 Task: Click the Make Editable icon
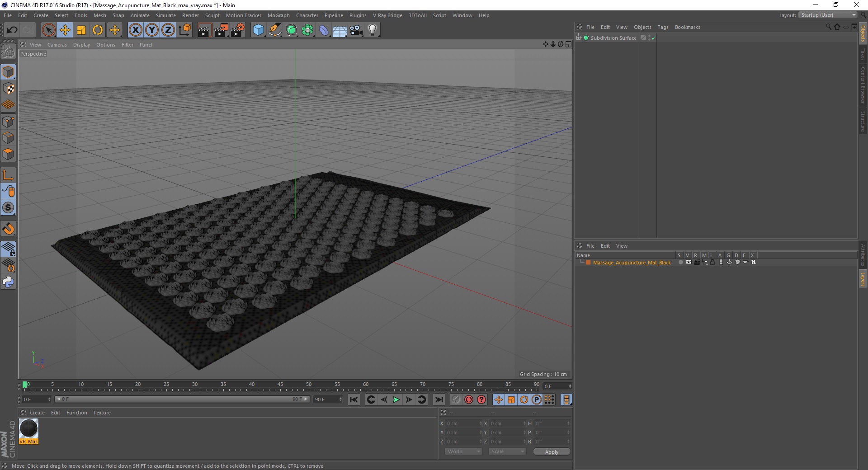click(x=8, y=52)
